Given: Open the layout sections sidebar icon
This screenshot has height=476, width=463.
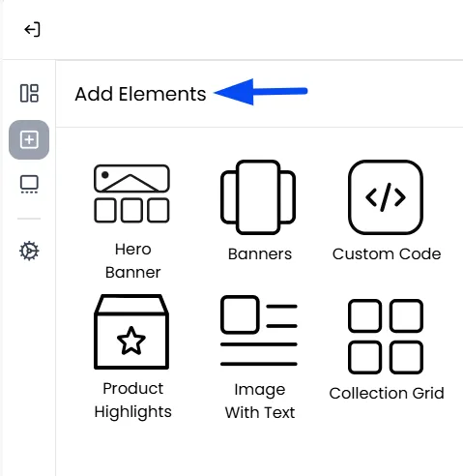Looking at the screenshot, I should coord(29,93).
